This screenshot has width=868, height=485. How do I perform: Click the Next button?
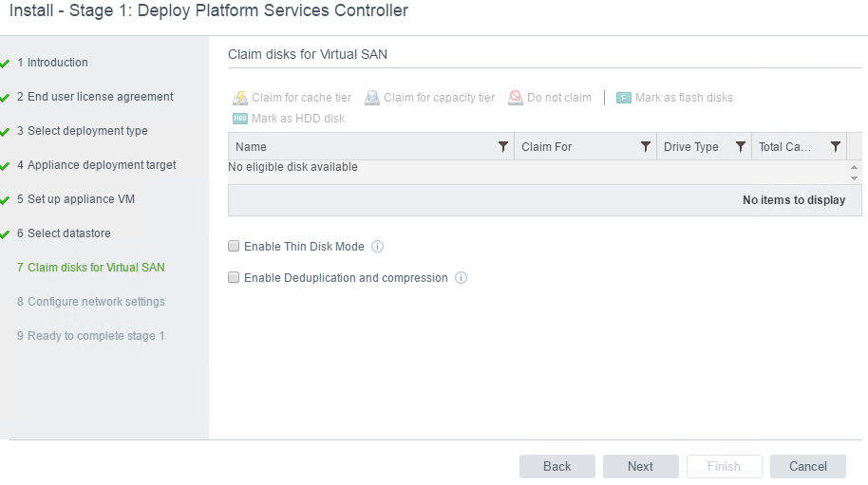pos(640,466)
